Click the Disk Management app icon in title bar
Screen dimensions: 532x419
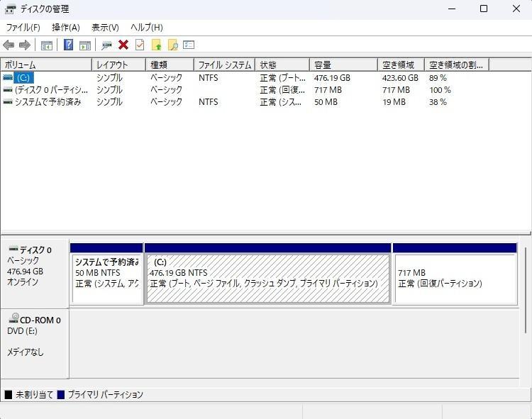coord(10,9)
